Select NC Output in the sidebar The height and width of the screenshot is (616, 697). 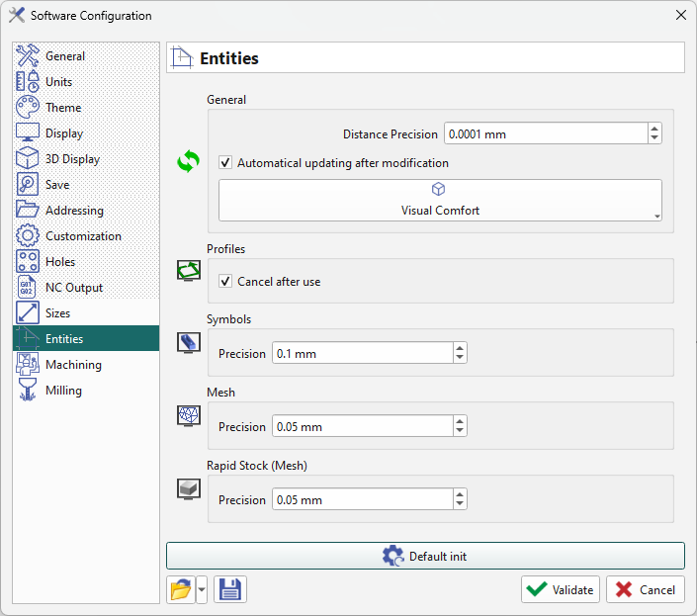click(x=73, y=288)
